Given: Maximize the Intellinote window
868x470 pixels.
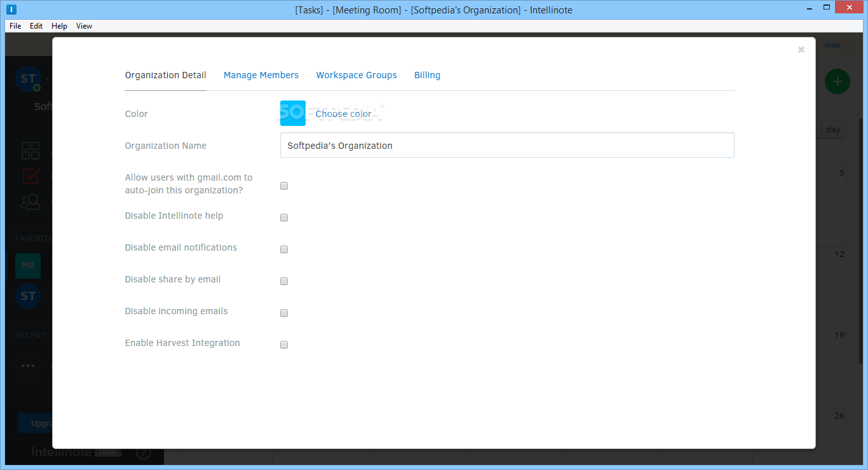Looking at the screenshot, I should pos(827,8).
